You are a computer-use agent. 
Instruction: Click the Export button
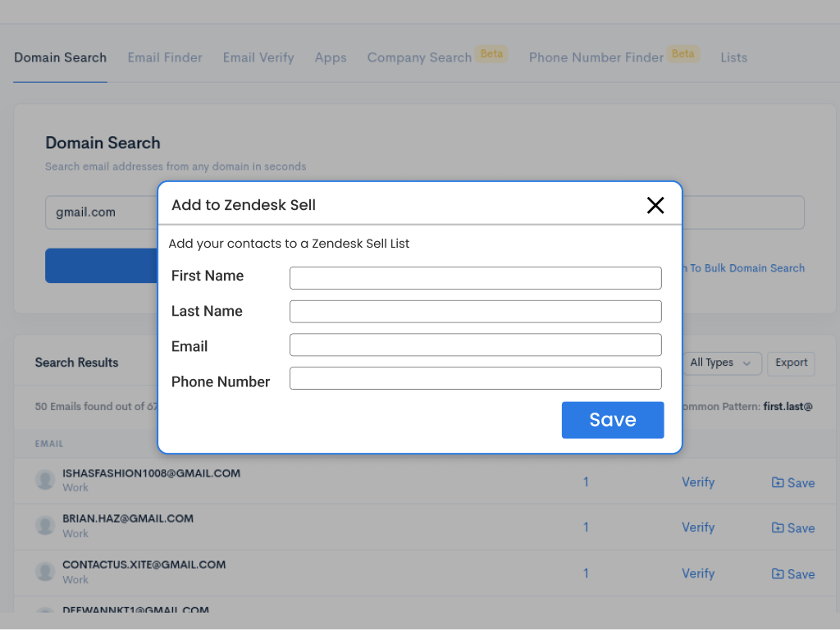click(x=791, y=363)
